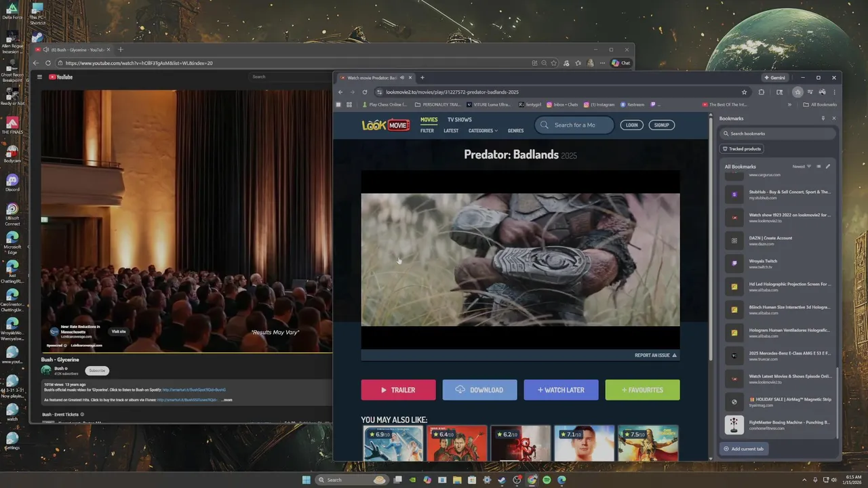Open the DAZN Create Account bookmark
Screen dimensions: 868x488
point(778,241)
